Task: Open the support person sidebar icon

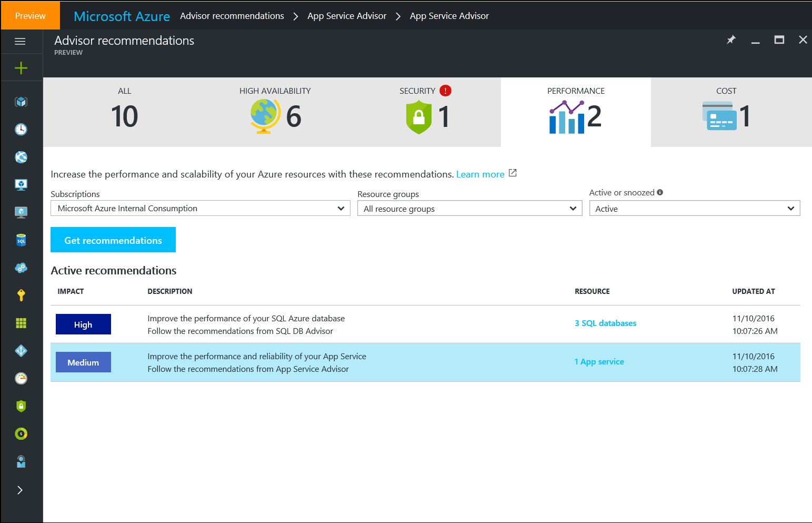Action: click(x=21, y=462)
